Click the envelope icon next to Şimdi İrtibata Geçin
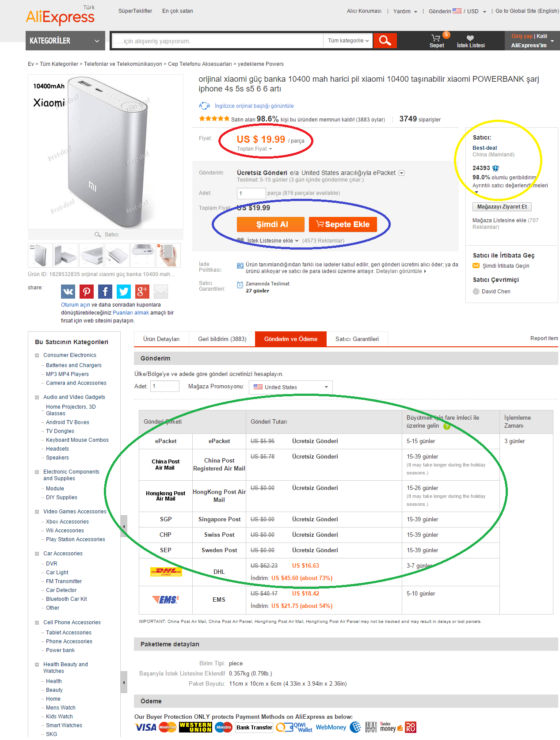This screenshot has width=560, height=740. coord(476,266)
